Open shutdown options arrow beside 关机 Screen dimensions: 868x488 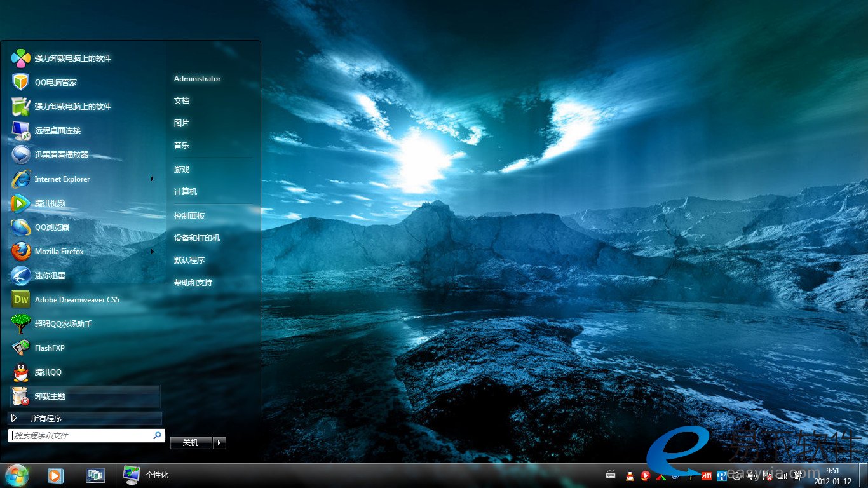point(219,443)
